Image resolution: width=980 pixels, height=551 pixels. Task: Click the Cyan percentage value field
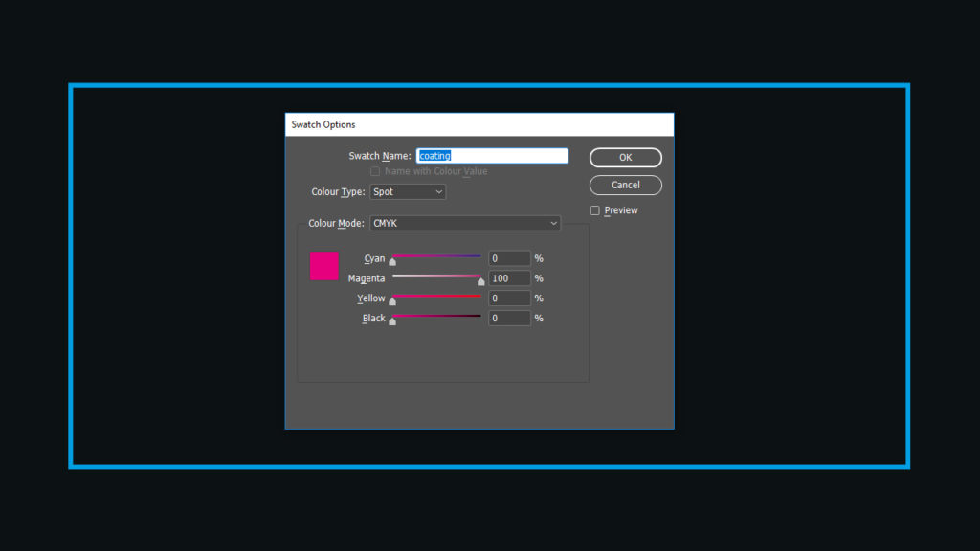[x=509, y=258]
